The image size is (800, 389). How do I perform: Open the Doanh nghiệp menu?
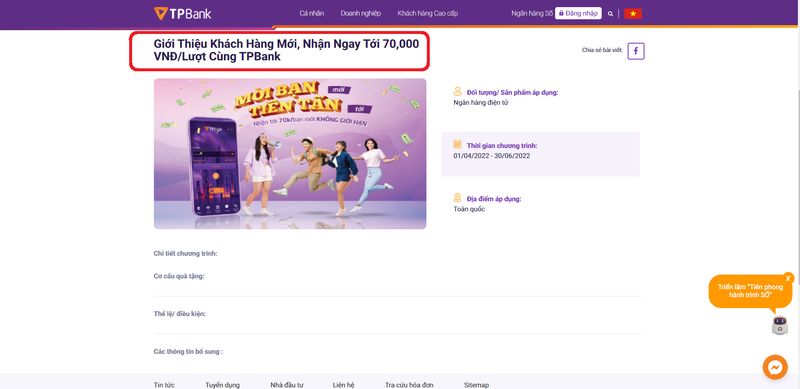pyautogui.click(x=361, y=14)
